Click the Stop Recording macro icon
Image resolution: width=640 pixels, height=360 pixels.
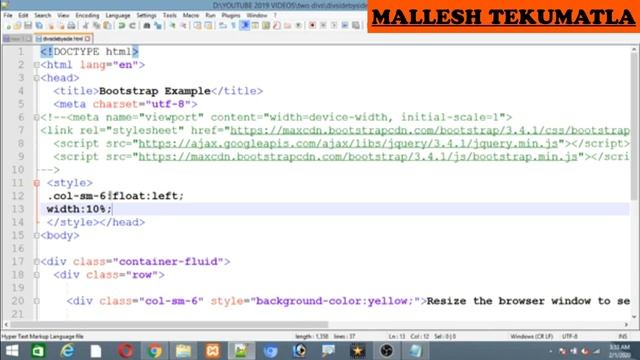pos(323,26)
